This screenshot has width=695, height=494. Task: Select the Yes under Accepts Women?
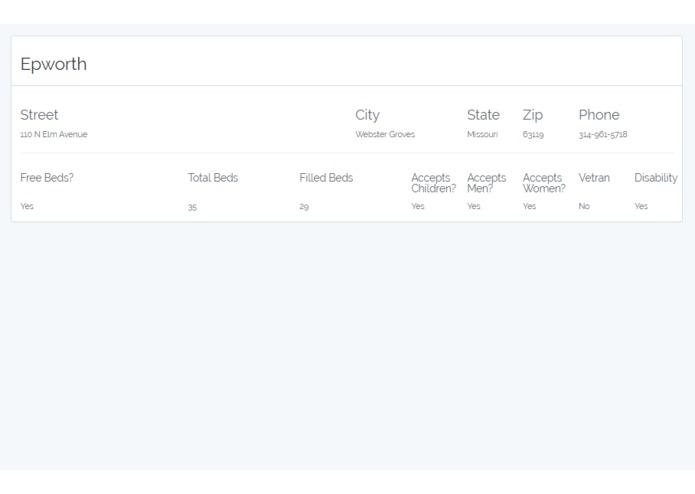(530, 206)
